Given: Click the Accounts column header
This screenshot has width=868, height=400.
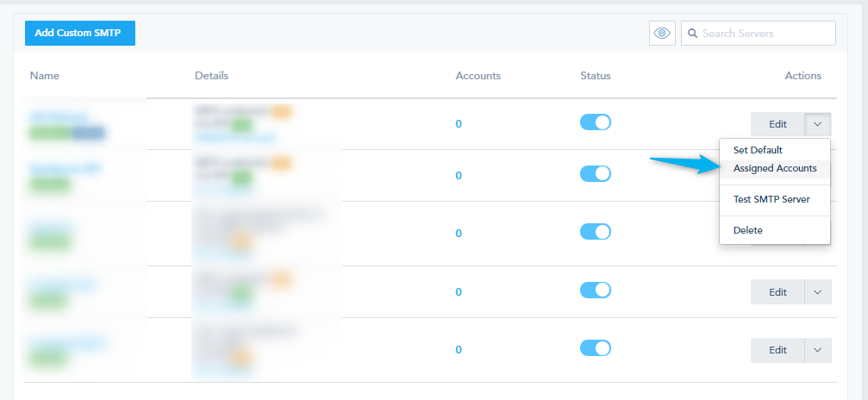Looking at the screenshot, I should (x=478, y=76).
